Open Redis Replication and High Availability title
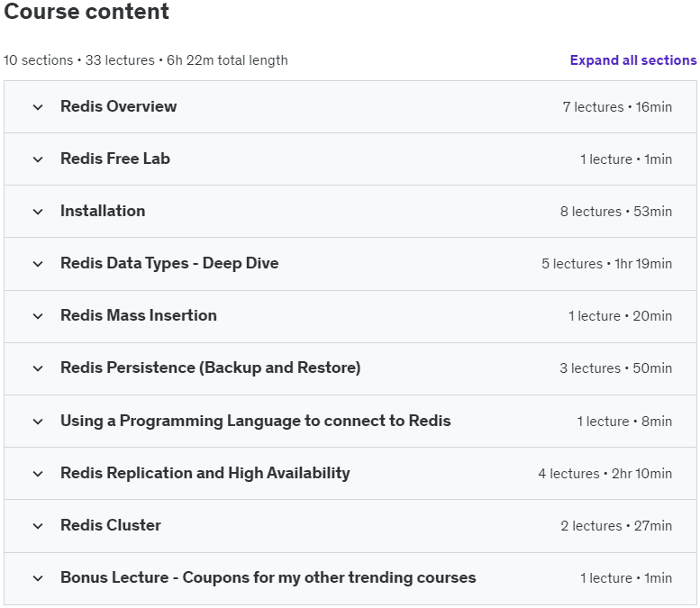This screenshot has width=700, height=608. click(x=205, y=473)
